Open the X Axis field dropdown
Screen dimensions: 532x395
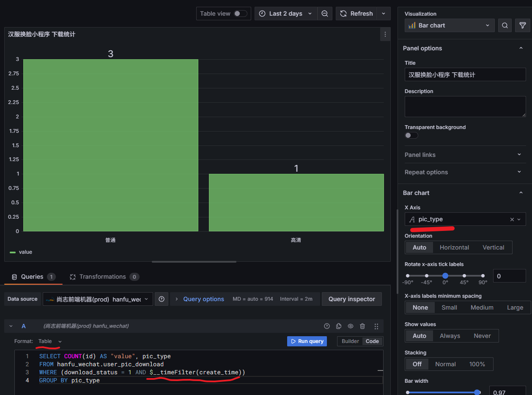(x=465, y=219)
